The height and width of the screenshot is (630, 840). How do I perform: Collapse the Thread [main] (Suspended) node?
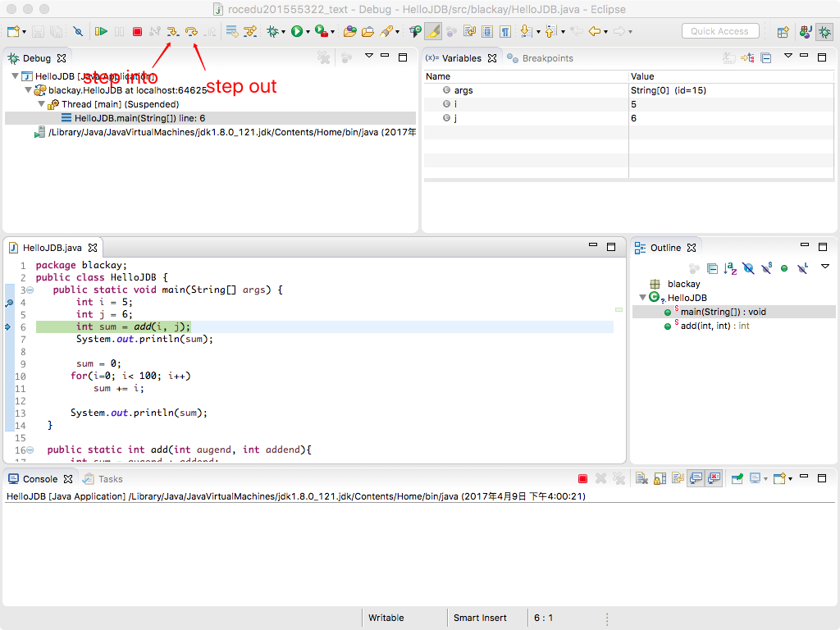click(41, 104)
